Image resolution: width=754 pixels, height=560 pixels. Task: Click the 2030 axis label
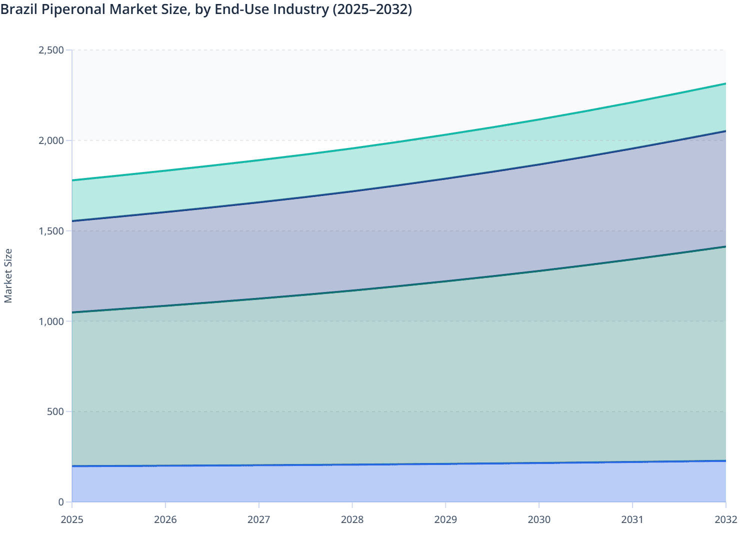click(x=539, y=520)
